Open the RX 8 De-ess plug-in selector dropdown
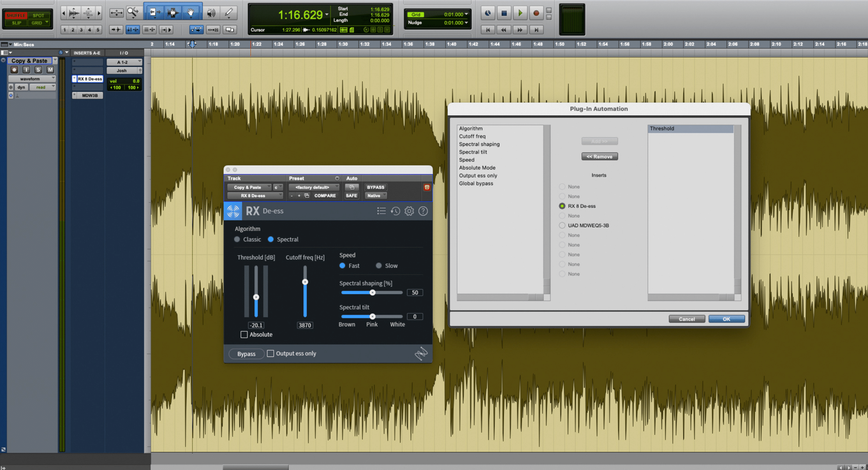The height and width of the screenshot is (470, 868). [255, 195]
